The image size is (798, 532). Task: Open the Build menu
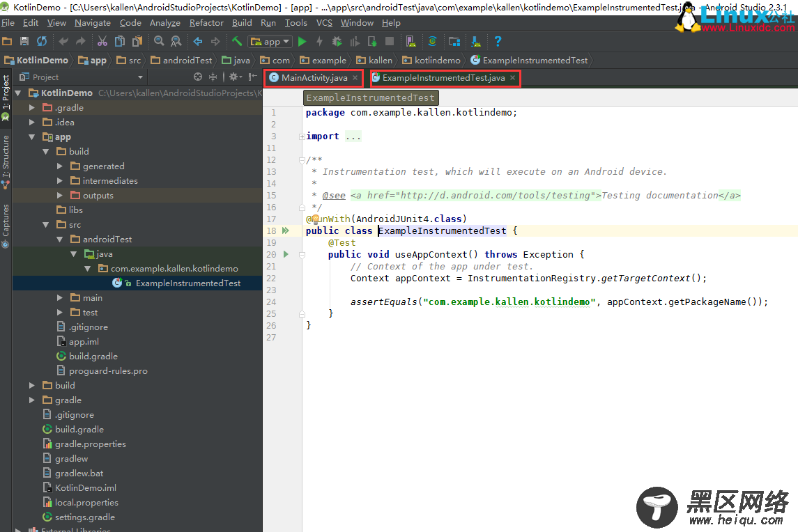click(x=242, y=23)
